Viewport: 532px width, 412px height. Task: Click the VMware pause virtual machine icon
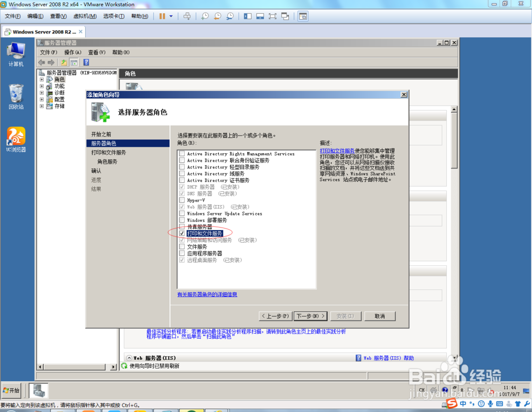point(162,16)
